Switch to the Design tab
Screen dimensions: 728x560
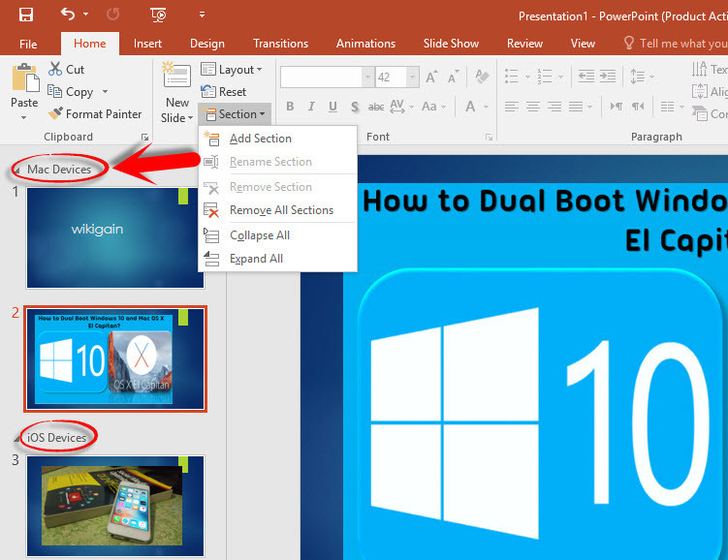pos(207,44)
